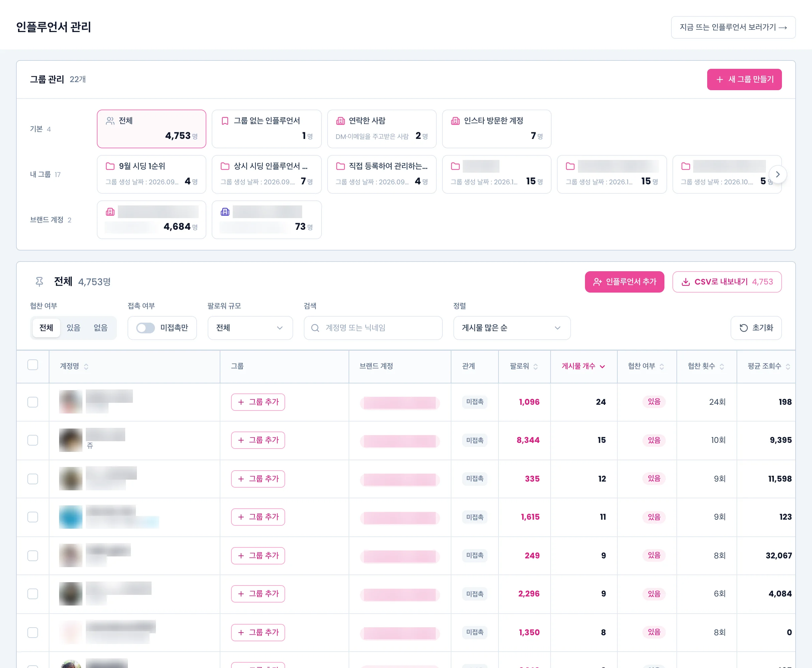This screenshot has height=668, width=812.
Task: Open the 팔로워 규모 dropdown
Action: 250,328
